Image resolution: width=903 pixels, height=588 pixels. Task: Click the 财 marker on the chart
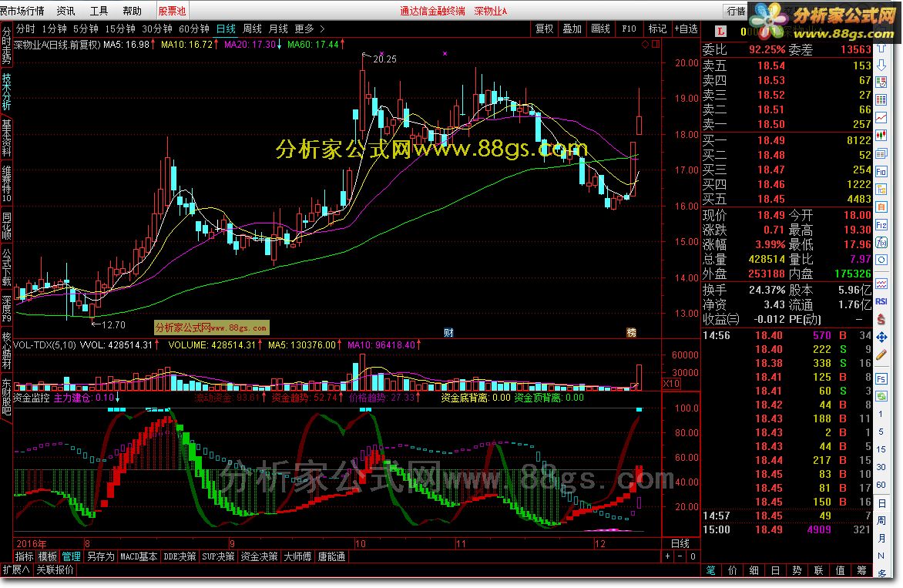(x=448, y=333)
